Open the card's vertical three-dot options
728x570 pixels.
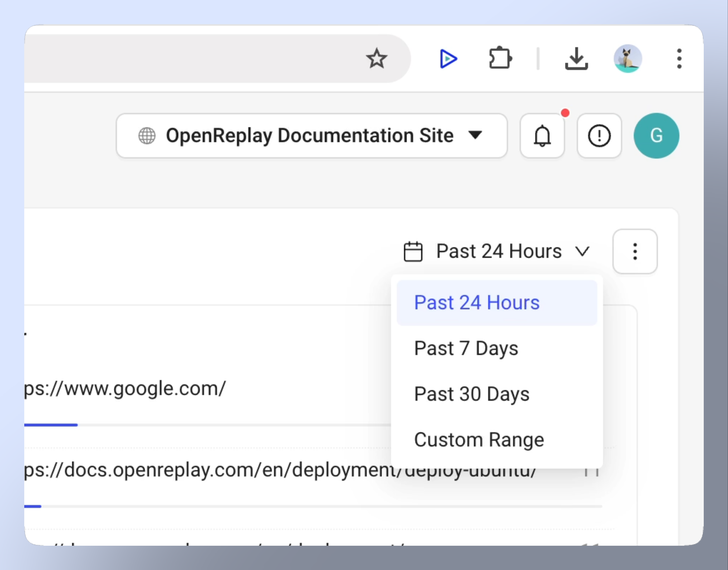pos(635,251)
